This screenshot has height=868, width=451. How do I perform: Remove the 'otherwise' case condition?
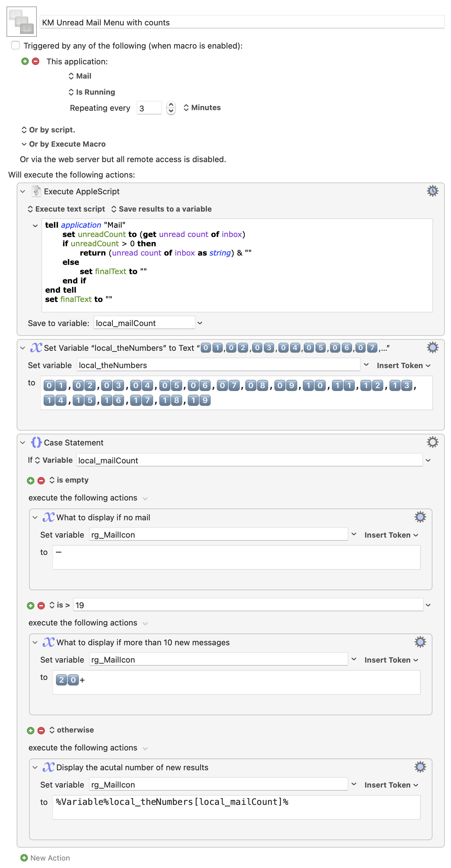[x=41, y=731]
